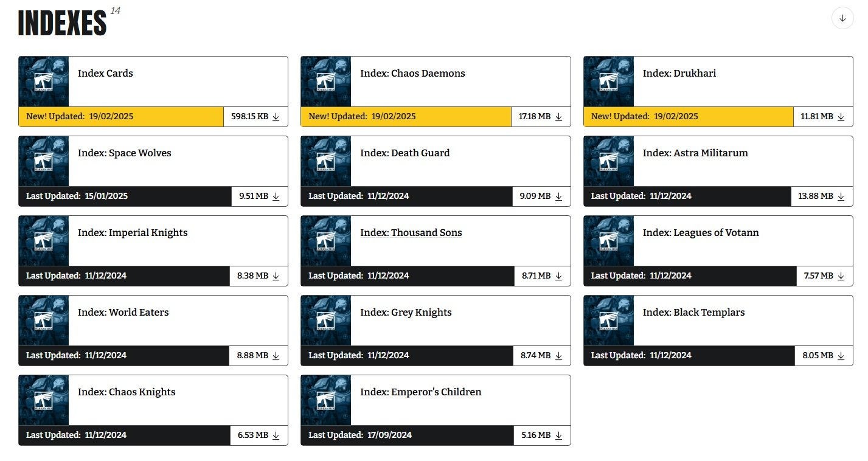Click the Imperial Knights card thumbnail

point(44,241)
